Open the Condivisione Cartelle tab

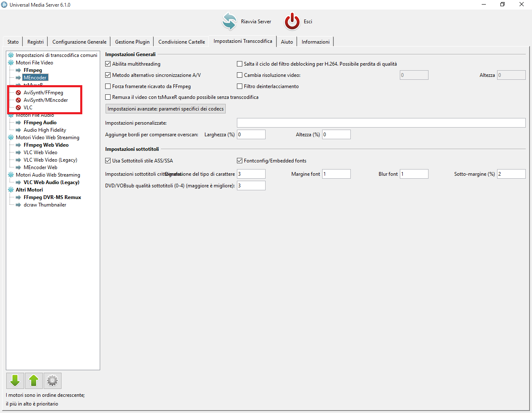182,42
